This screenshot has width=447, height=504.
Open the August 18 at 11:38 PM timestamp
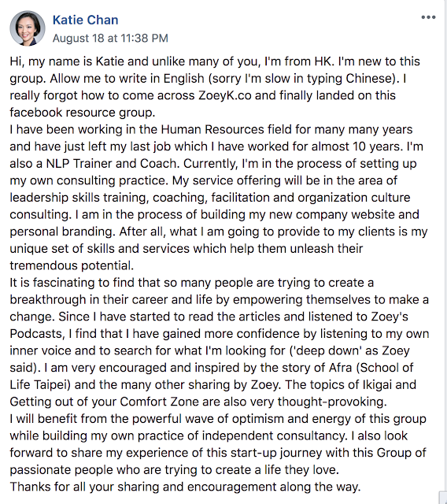coord(110,39)
